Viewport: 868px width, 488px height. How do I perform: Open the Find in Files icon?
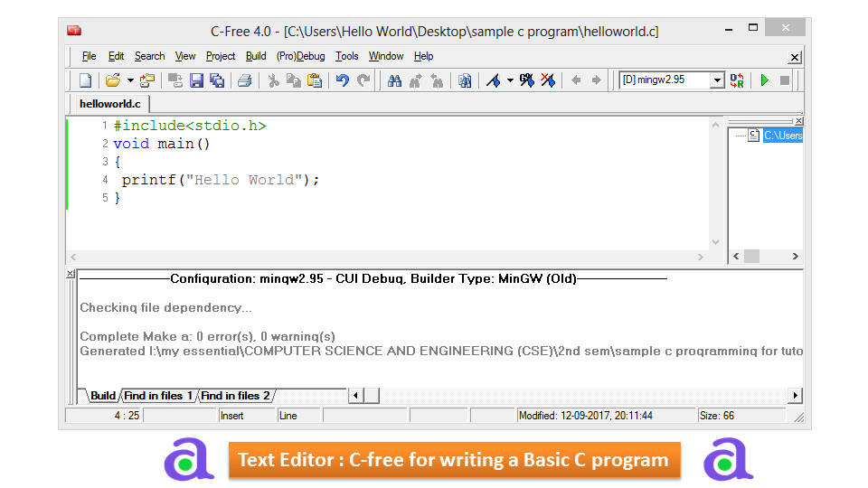pos(465,80)
